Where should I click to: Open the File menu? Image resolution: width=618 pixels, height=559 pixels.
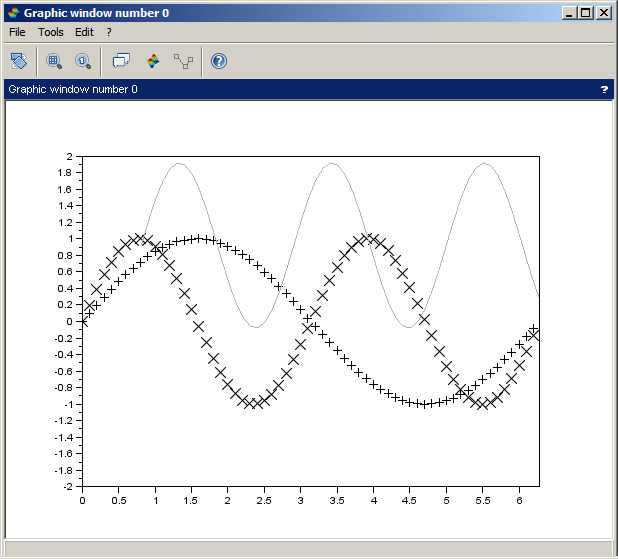click(17, 32)
